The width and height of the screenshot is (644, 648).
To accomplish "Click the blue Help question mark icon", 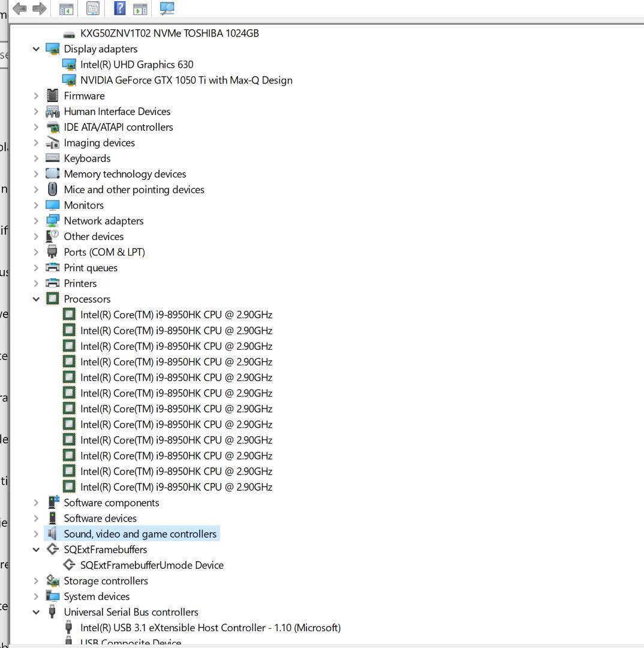I will 120,8.
